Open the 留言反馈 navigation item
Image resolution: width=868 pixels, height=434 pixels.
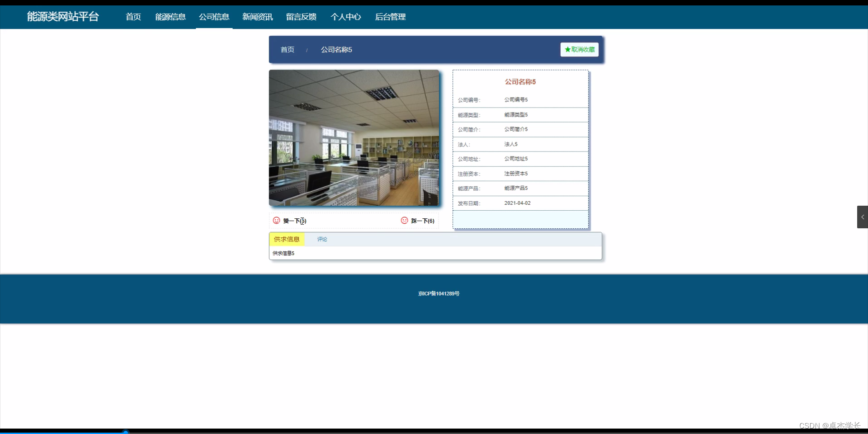301,17
